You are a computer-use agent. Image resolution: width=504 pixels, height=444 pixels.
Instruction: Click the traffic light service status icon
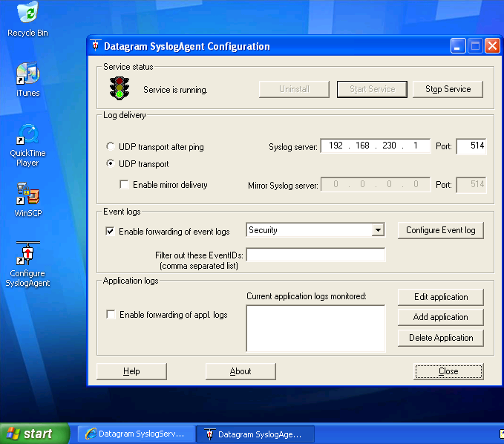(120, 88)
